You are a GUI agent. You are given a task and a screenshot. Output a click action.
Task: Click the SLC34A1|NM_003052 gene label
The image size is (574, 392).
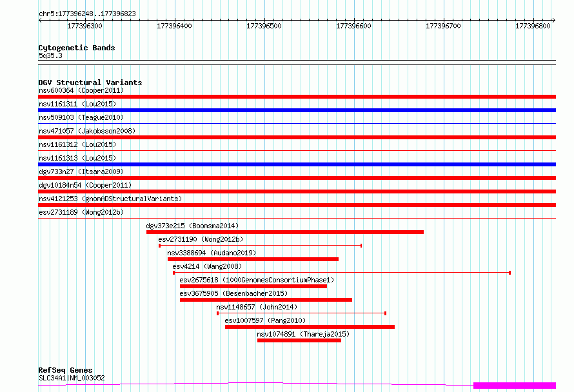tap(72, 378)
